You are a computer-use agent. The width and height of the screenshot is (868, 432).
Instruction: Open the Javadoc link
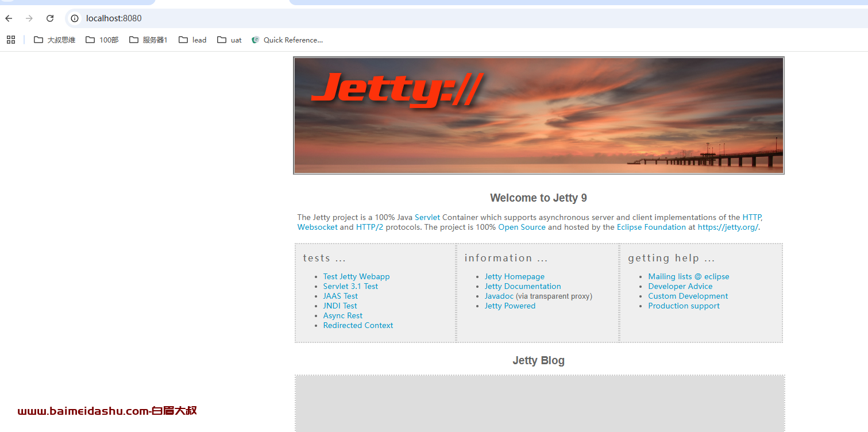pyautogui.click(x=499, y=296)
